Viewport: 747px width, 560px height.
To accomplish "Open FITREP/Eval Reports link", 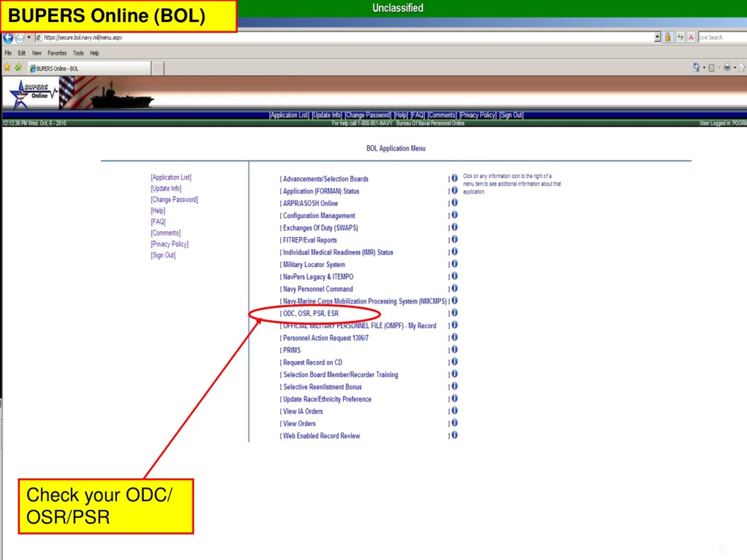I will tap(310, 240).
